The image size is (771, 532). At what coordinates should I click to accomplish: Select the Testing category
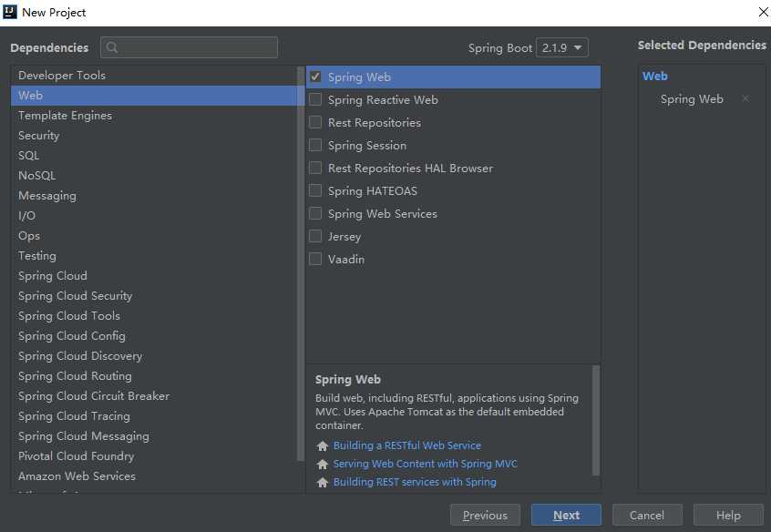[x=154, y=256]
